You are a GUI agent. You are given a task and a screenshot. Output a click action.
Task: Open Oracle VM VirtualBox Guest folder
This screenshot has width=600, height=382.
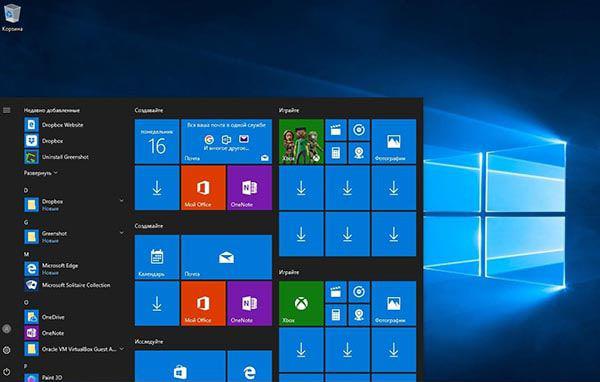pos(73,349)
